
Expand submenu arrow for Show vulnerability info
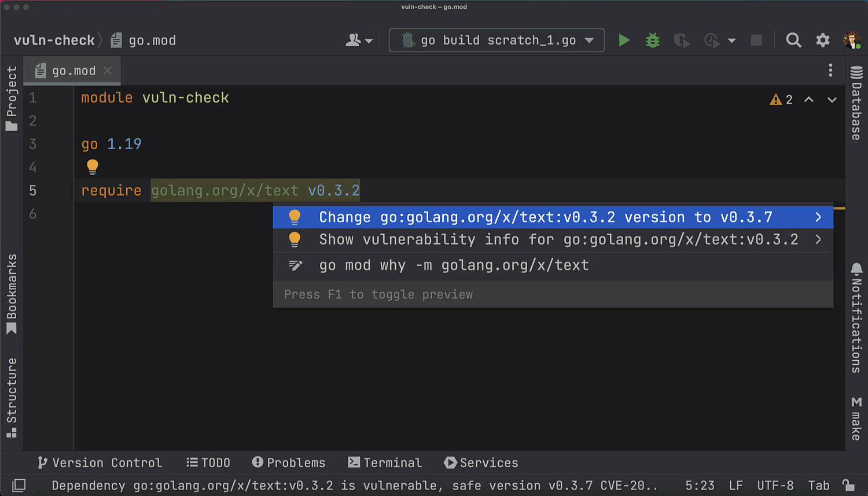(x=818, y=239)
